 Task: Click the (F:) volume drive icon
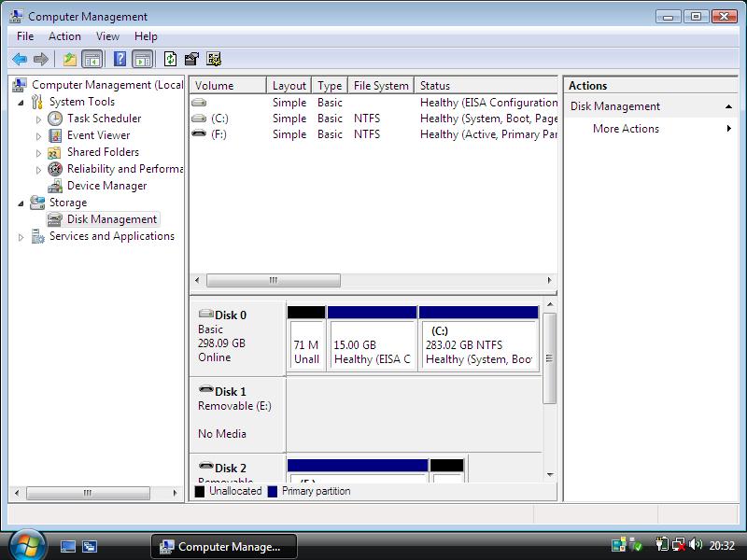coord(199,133)
